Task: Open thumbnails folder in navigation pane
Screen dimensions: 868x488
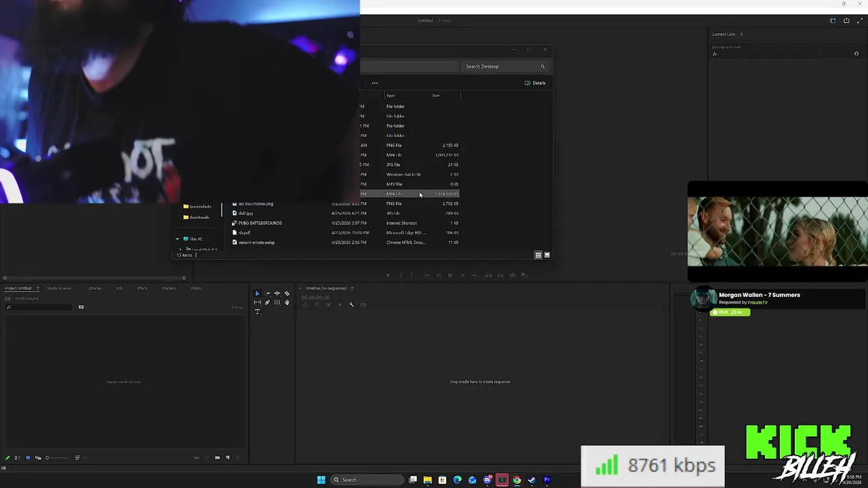Action: pyautogui.click(x=196, y=217)
